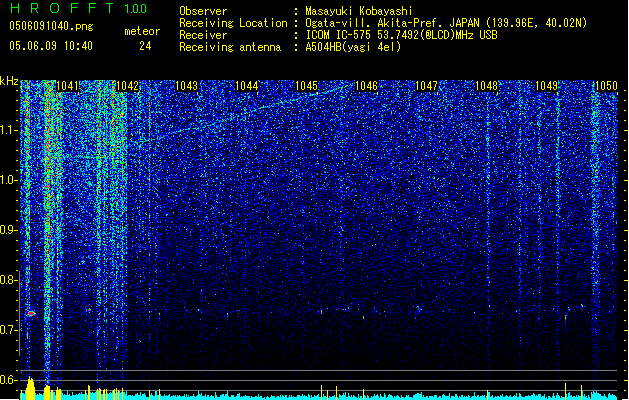Screen dimensions: 629x400
Task: Click the 1050 time marker
Action: 606,86
